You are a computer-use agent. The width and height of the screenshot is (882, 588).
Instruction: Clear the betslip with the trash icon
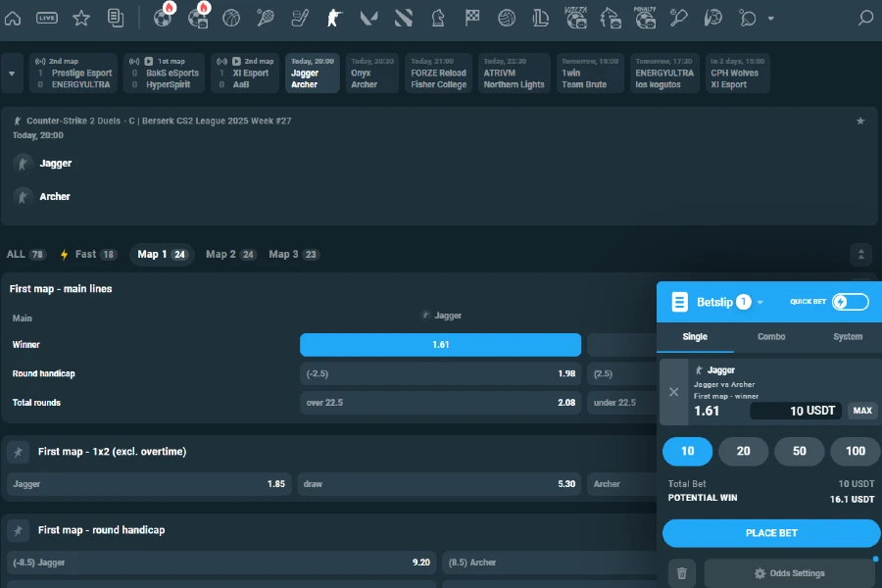681,572
